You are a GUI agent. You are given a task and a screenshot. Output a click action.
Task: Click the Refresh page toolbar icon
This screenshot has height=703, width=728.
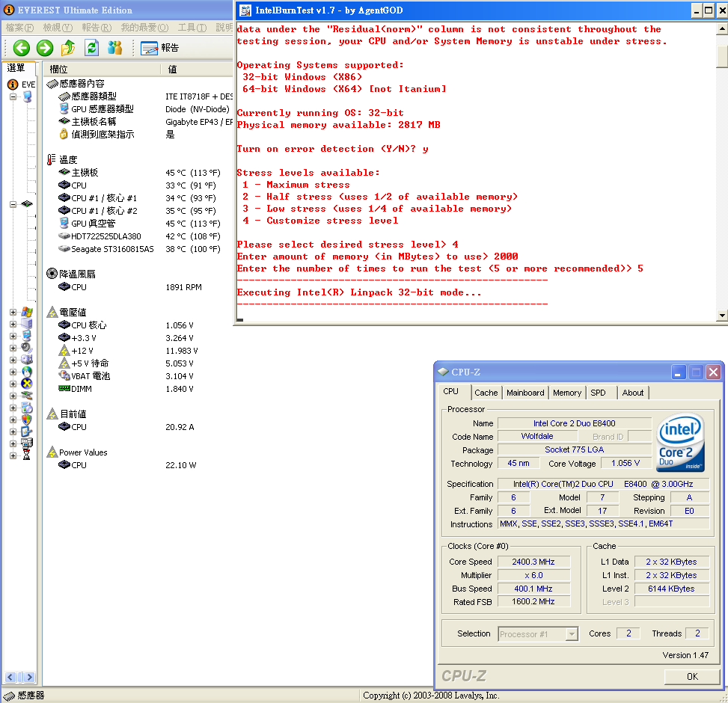pos(91,48)
